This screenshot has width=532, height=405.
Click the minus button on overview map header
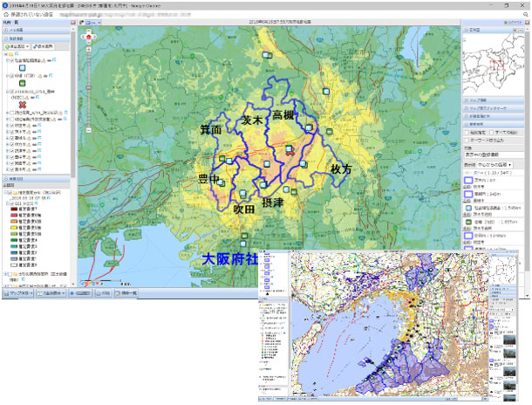(522, 30)
